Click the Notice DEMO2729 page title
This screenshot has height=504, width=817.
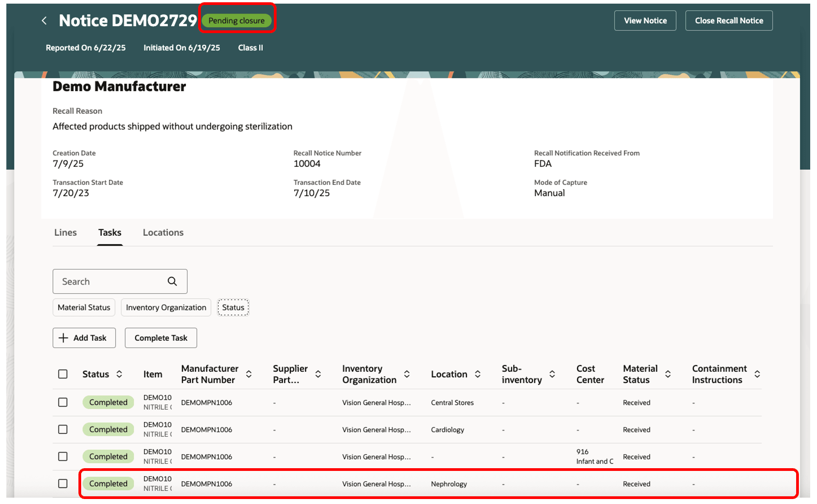pyautogui.click(x=128, y=20)
